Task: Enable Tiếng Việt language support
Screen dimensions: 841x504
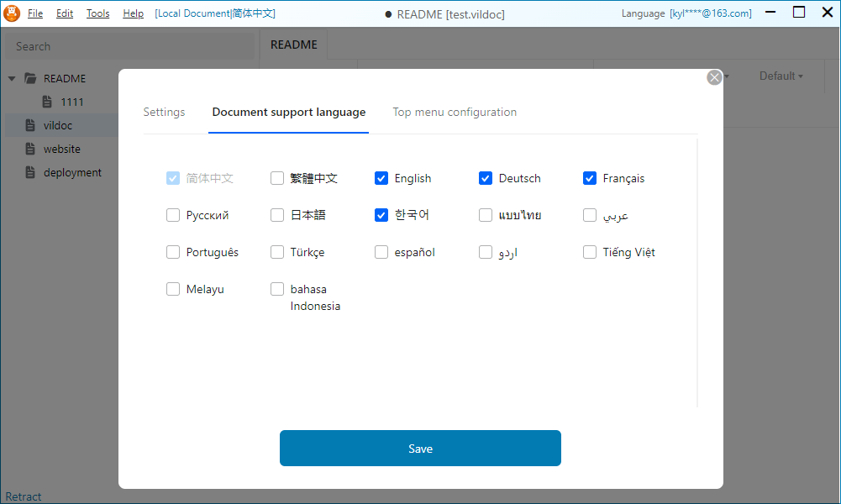Action: tap(590, 252)
